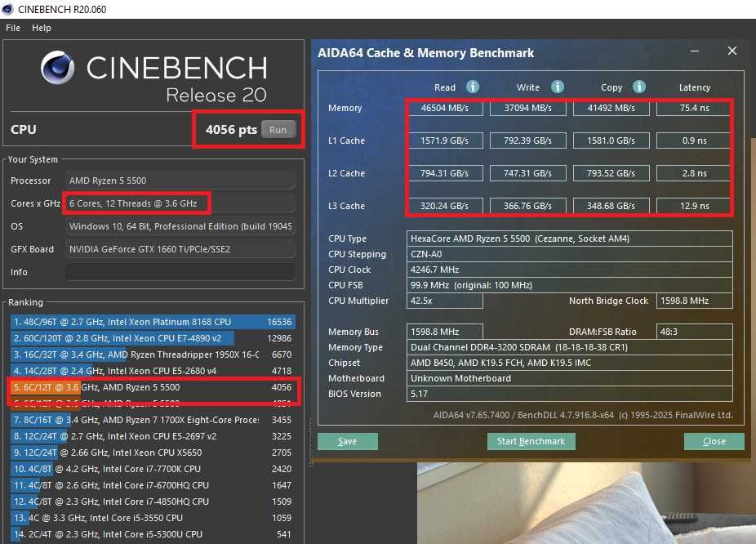Select ranking row Core i5-3550 CPU
The height and width of the screenshot is (544, 756).
153,518
